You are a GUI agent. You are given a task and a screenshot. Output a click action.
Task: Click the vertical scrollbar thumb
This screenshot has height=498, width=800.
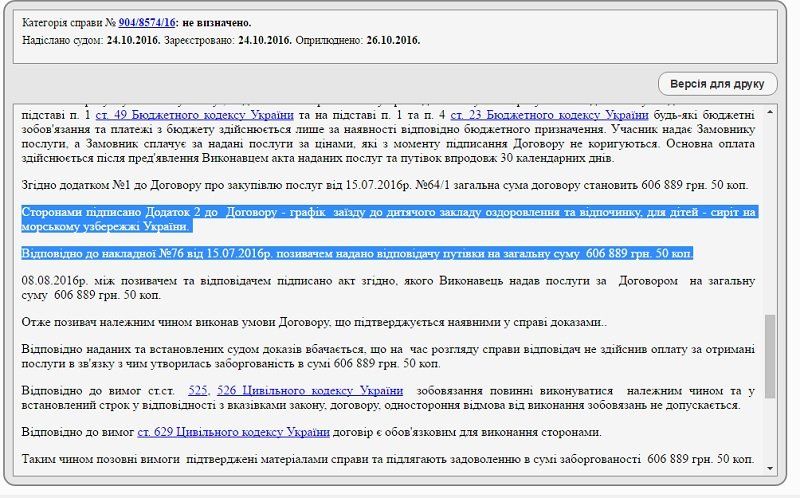[769, 356]
